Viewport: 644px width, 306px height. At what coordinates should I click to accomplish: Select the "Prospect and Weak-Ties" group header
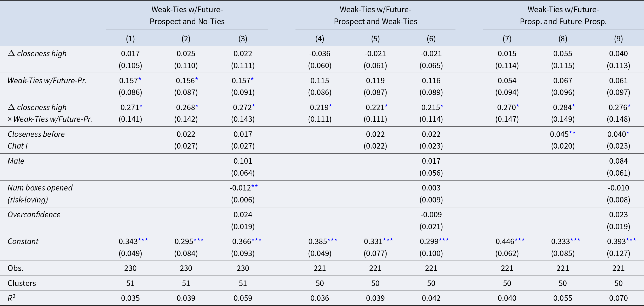coord(375,21)
